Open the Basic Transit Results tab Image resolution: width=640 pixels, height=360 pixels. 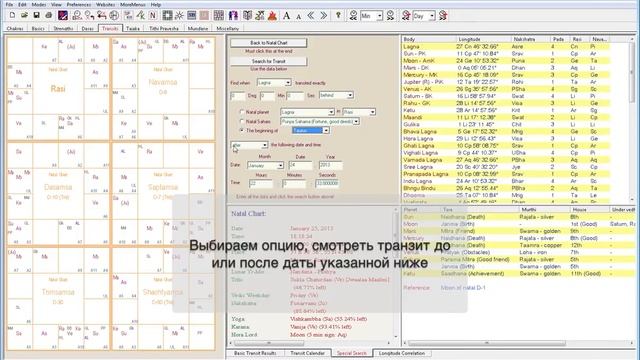click(x=255, y=353)
